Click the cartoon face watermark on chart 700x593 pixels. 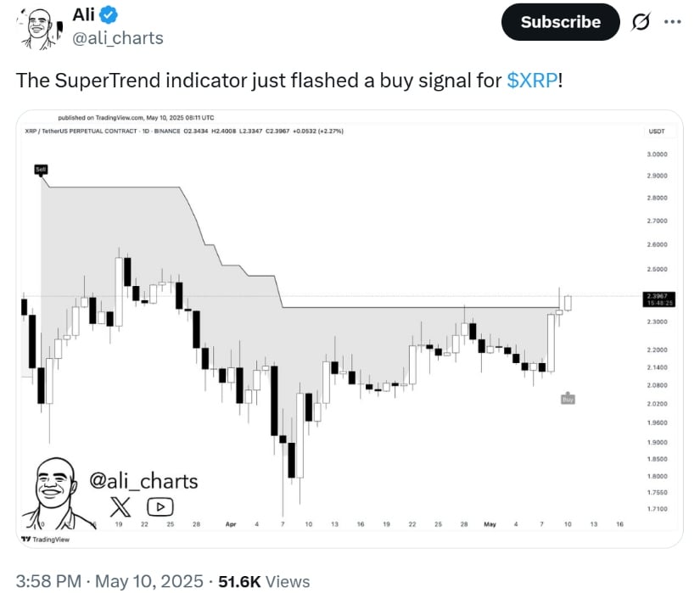click(54, 493)
